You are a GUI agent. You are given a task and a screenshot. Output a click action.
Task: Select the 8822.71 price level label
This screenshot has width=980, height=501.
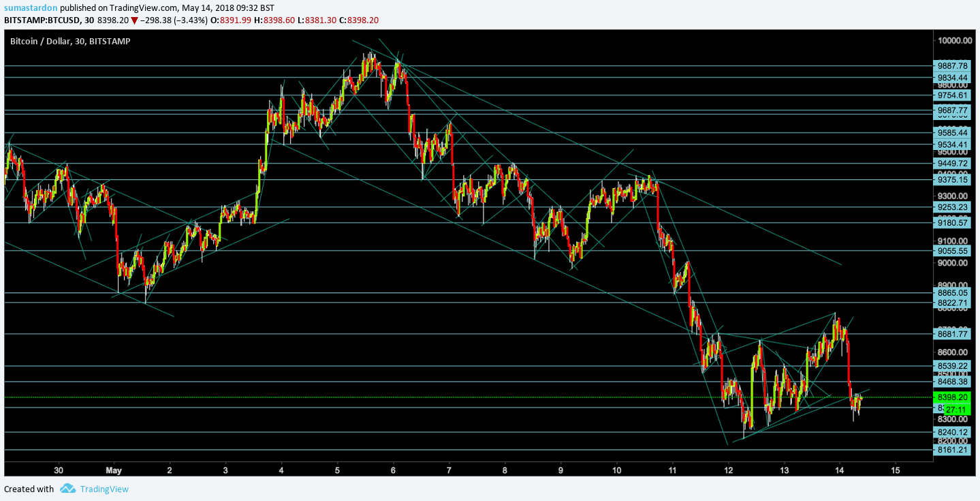[x=952, y=302]
